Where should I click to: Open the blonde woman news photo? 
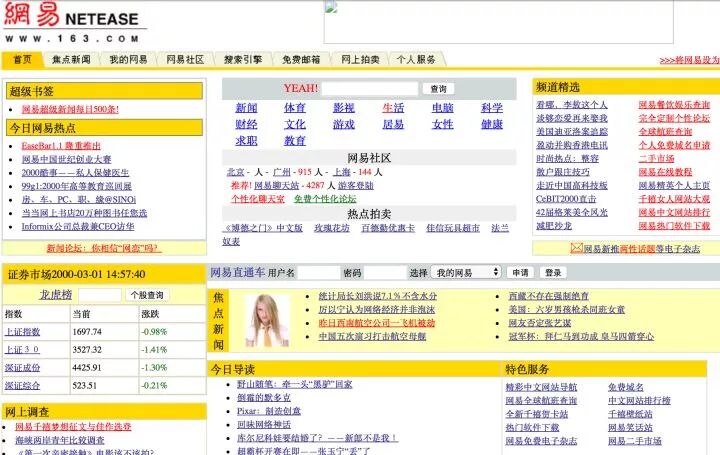click(267, 320)
